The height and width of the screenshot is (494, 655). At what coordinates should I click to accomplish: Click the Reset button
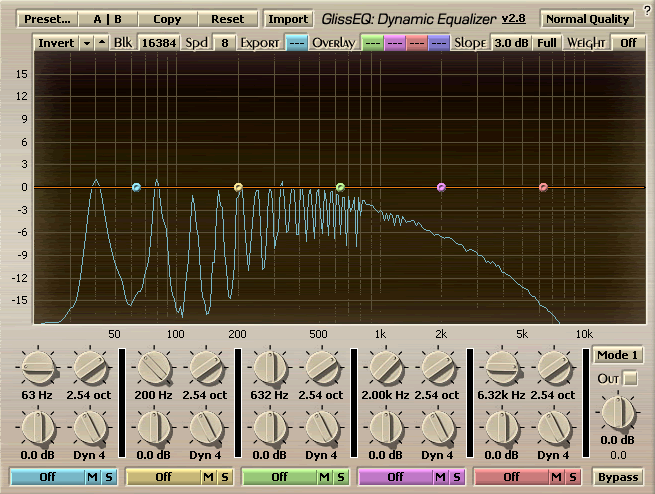point(228,19)
